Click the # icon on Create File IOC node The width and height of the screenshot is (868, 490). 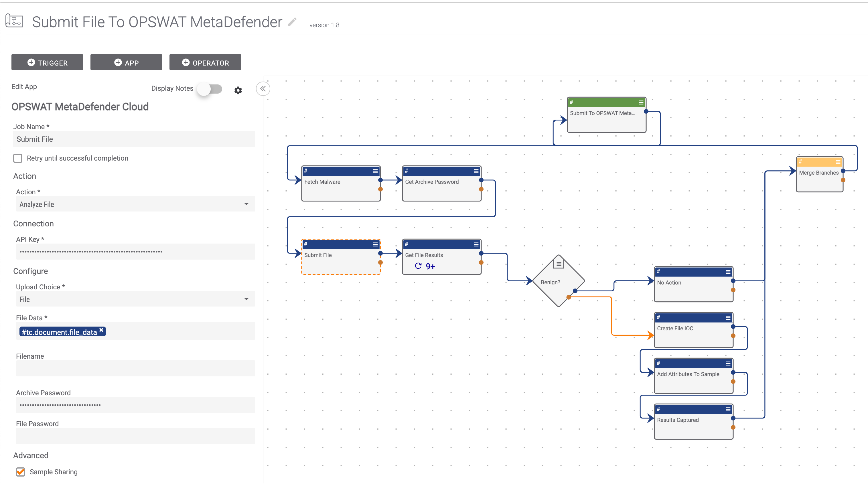coord(658,317)
